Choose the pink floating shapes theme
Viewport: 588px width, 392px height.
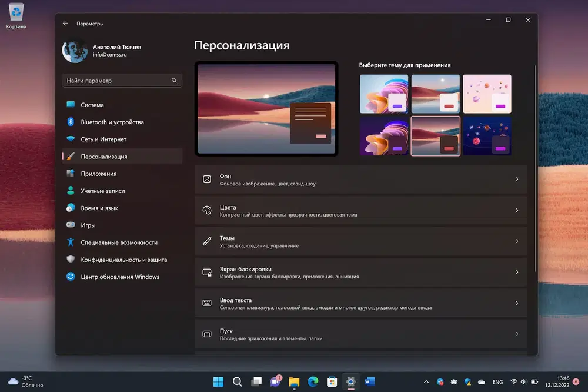click(487, 94)
